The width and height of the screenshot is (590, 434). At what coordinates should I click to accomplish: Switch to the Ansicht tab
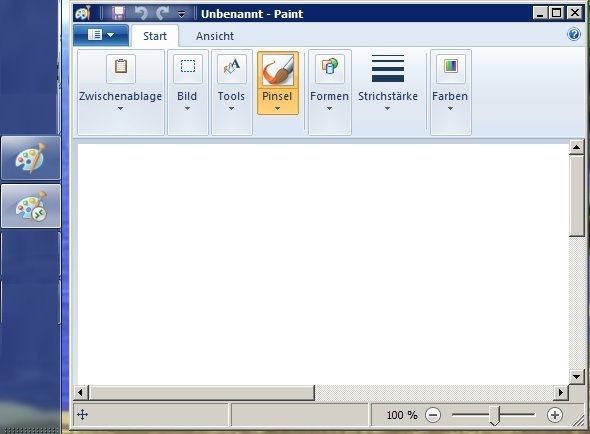[x=215, y=36]
